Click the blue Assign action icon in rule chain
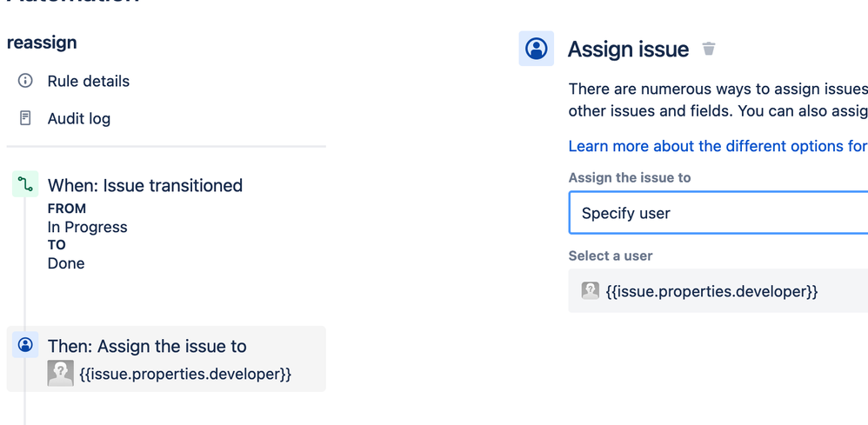 [25, 345]
